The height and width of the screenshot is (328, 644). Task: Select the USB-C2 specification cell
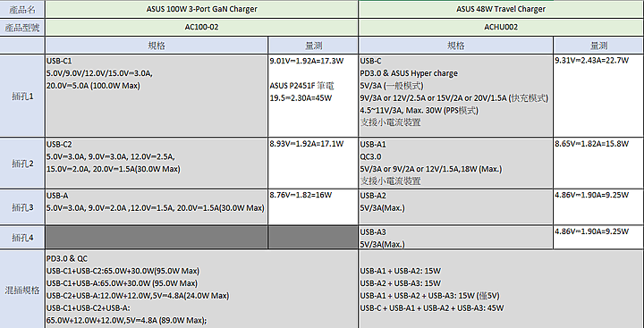[x=157, y=164]
